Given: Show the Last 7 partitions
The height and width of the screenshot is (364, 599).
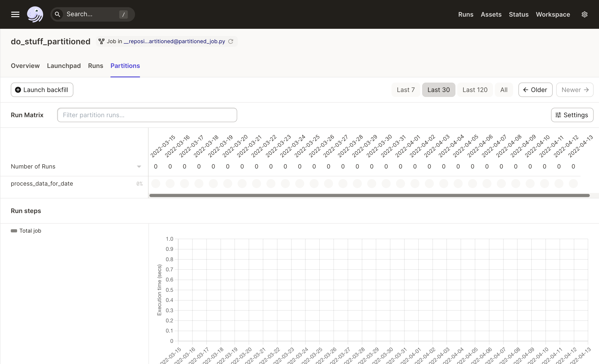Looking at the screenshot, I should [405, 90].
